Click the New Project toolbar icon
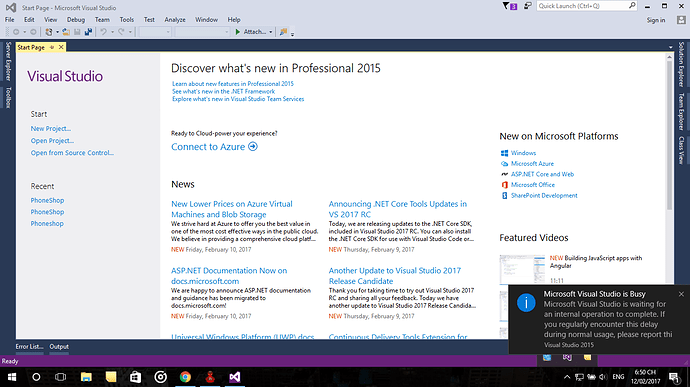The width and height of the screenshot is (690, 387). click(49, 32)
